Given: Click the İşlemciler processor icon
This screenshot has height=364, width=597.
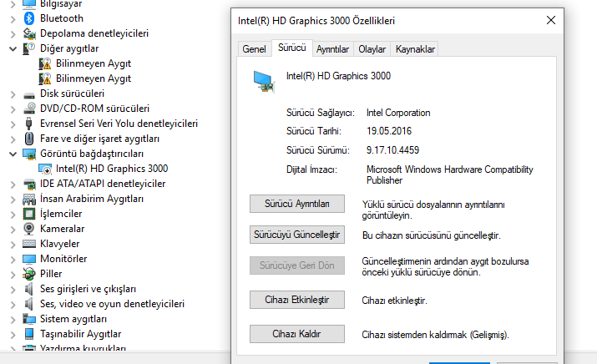Looking at the screenshot, I should pyautogui.click(x=29, y=214).
